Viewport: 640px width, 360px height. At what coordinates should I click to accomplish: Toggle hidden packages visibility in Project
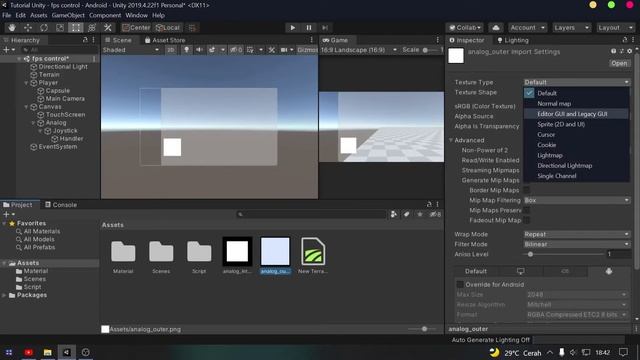pos(435,214)
